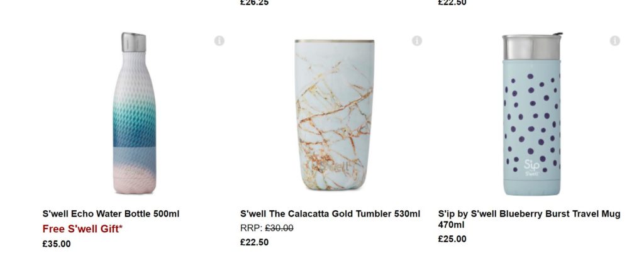Click the partially visible £26.25 price at top
Screen dimensions: 644x258
(x=254, y=3)
